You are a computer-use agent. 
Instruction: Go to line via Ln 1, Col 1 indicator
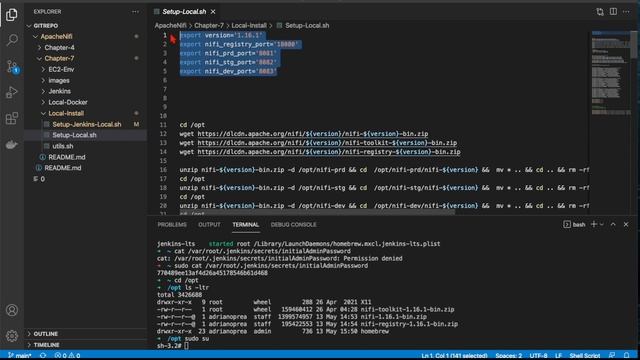pos(454,356)
